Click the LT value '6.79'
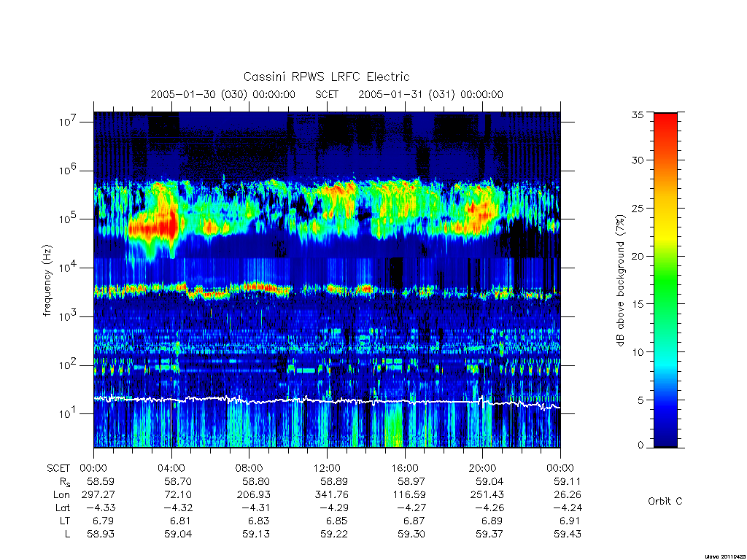The width and height of the screenshot is (747, 560). pyautogui.click(x=104, y=521)
